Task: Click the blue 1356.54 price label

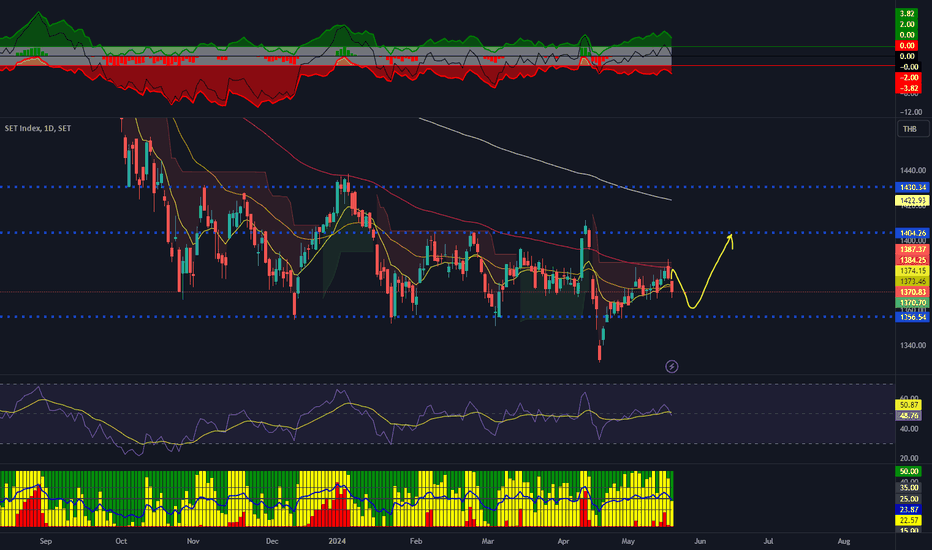Action: point(912,318)
